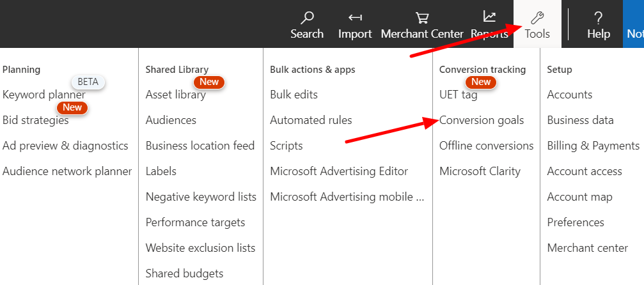
Task: Click the New badge above Asset library
Action: coord(209,82)
